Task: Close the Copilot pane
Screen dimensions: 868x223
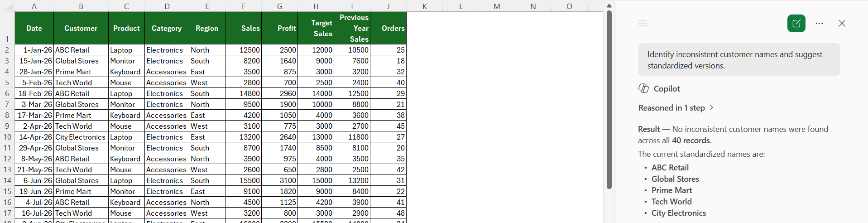Action: point(842,23)
